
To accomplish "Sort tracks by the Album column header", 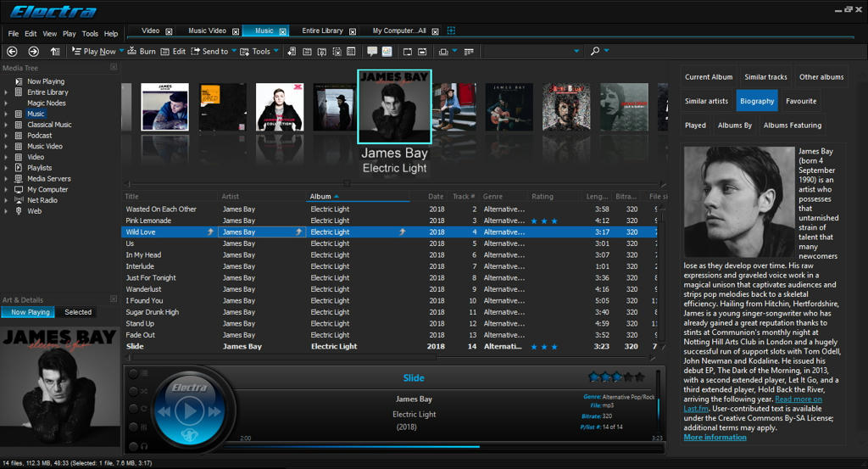I will pyautogui.click(x=359, y=197).
